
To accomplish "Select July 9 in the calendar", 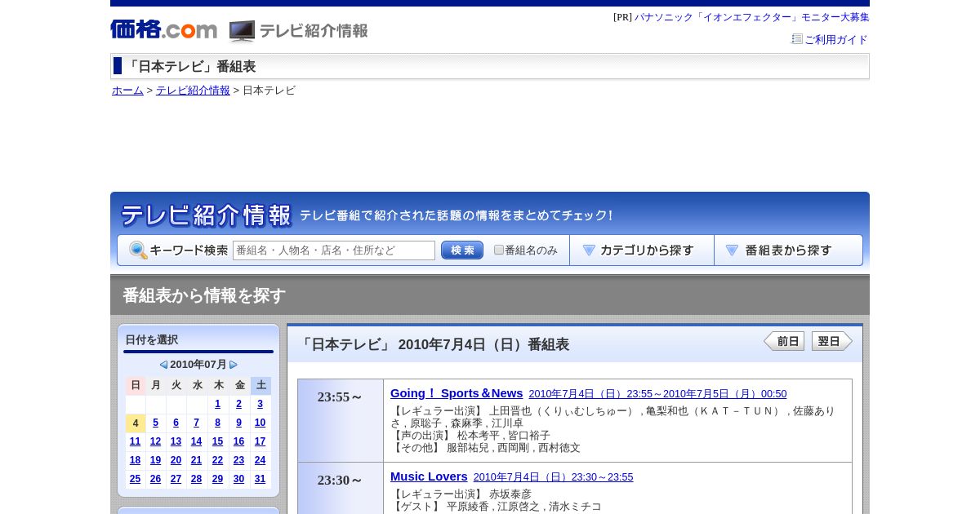I will [238, 423].
